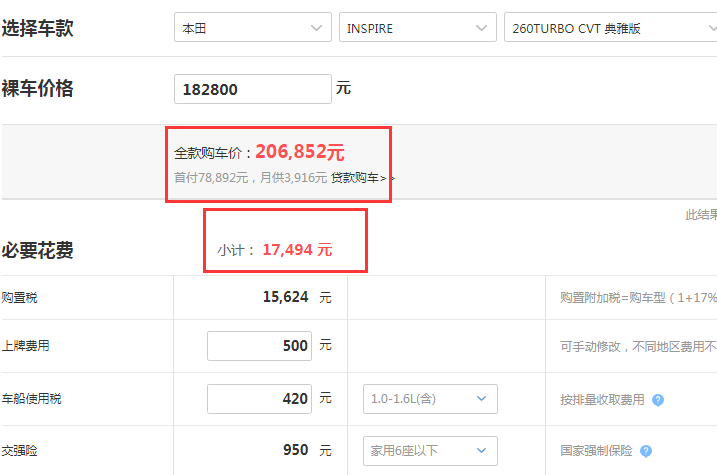Open the 260TURBO CVT 典雅版 trim dropdown
This screenshot has height=475, width=717.
pos(611,27)
